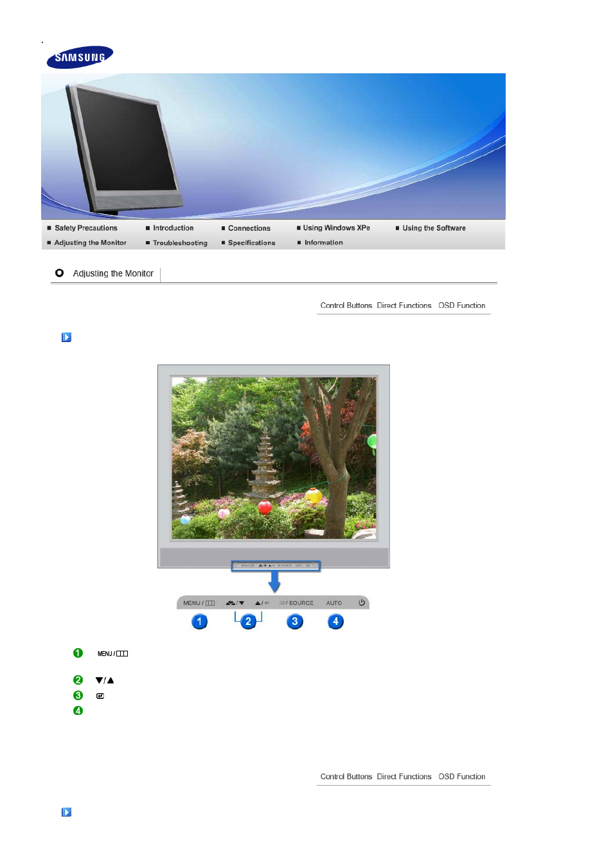Open Using the Software section

[x=434, y=228]
